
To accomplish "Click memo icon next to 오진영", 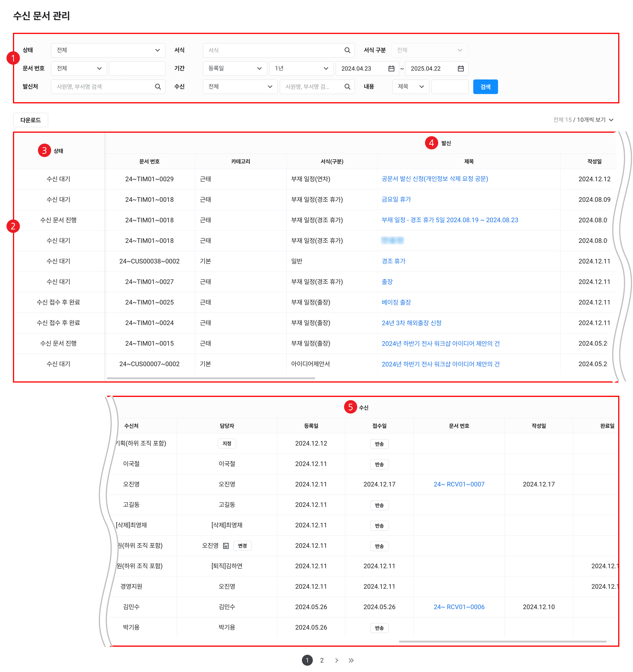I will 226,546.
